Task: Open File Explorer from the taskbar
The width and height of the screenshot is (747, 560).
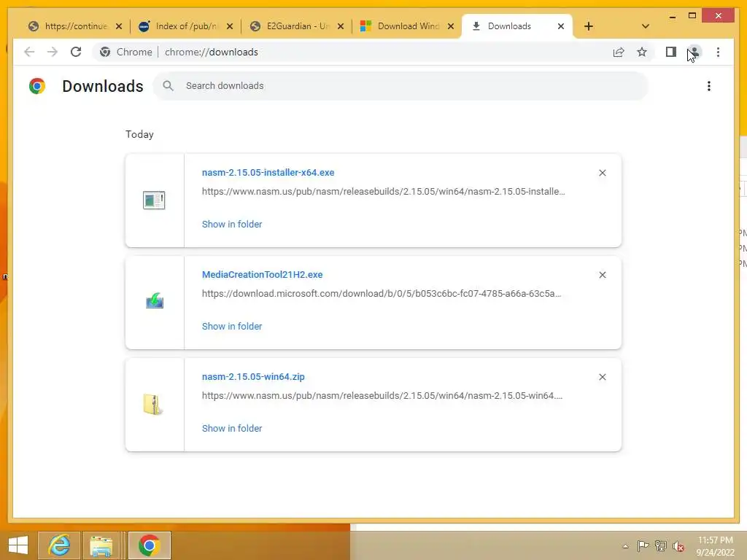Action: 101,545
